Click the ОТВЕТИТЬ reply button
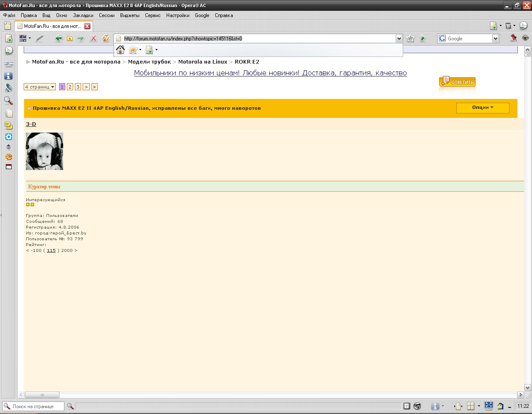 457,81
